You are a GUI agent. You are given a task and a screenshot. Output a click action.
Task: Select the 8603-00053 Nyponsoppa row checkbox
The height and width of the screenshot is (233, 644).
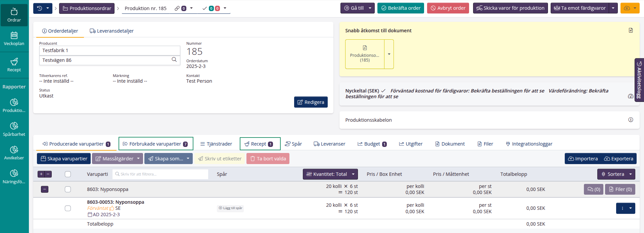[68, 208]
